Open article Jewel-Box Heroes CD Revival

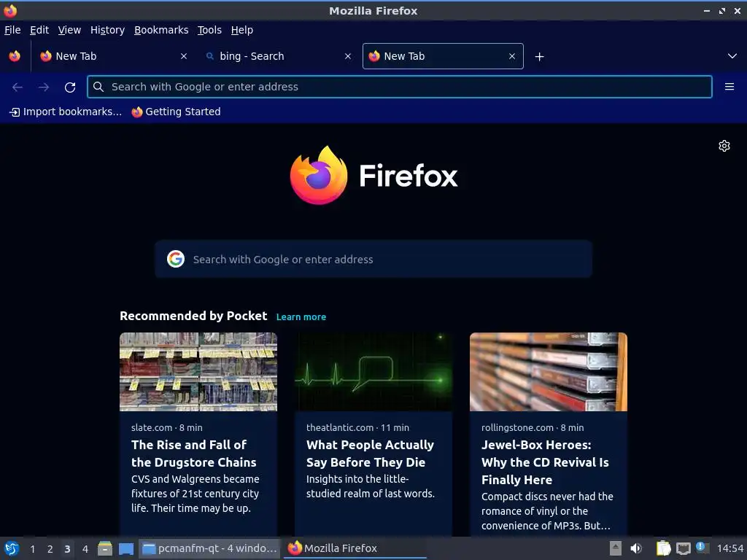(545, 462)
